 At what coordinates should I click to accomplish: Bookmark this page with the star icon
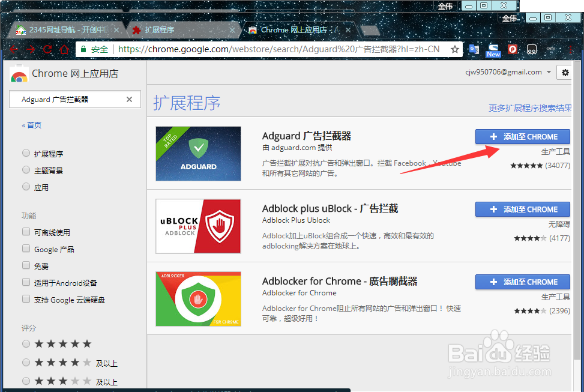coord(455,49)
